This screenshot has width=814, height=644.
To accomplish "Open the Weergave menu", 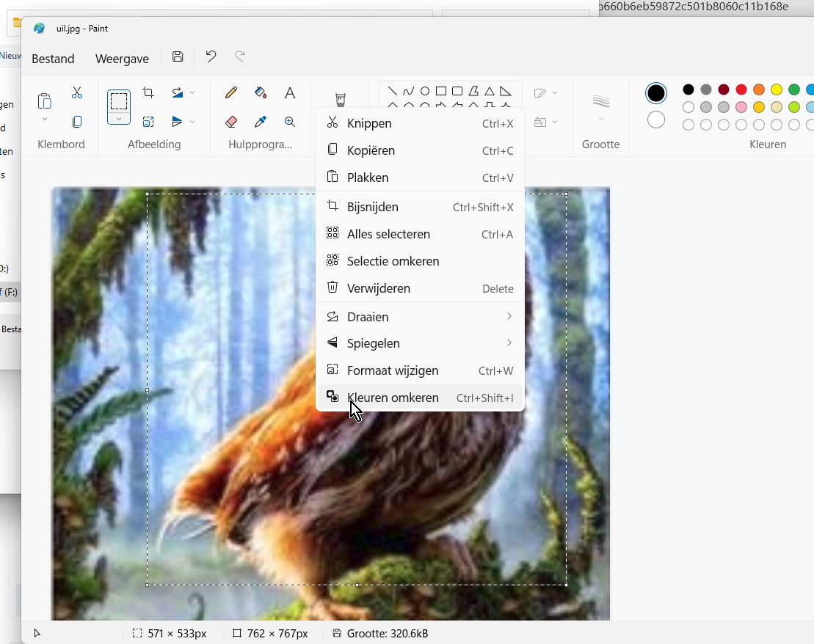I will (x=122, y=59).
